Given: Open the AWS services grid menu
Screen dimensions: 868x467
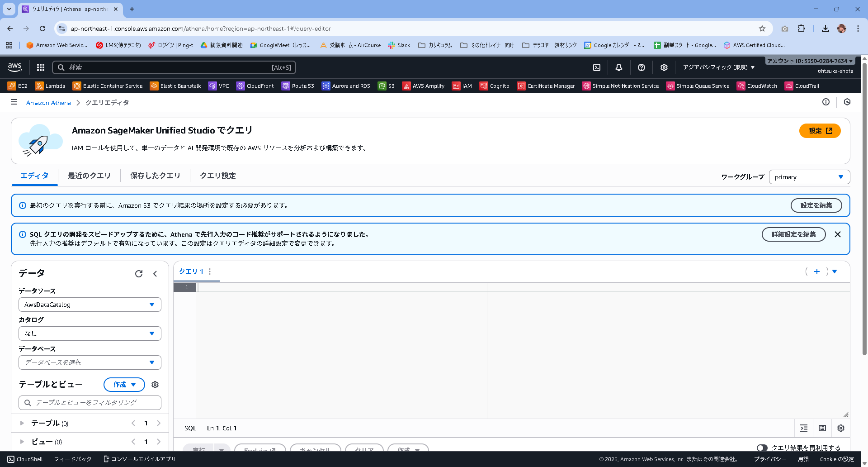Looking at the screenshot, I should [x=41, y=67].
